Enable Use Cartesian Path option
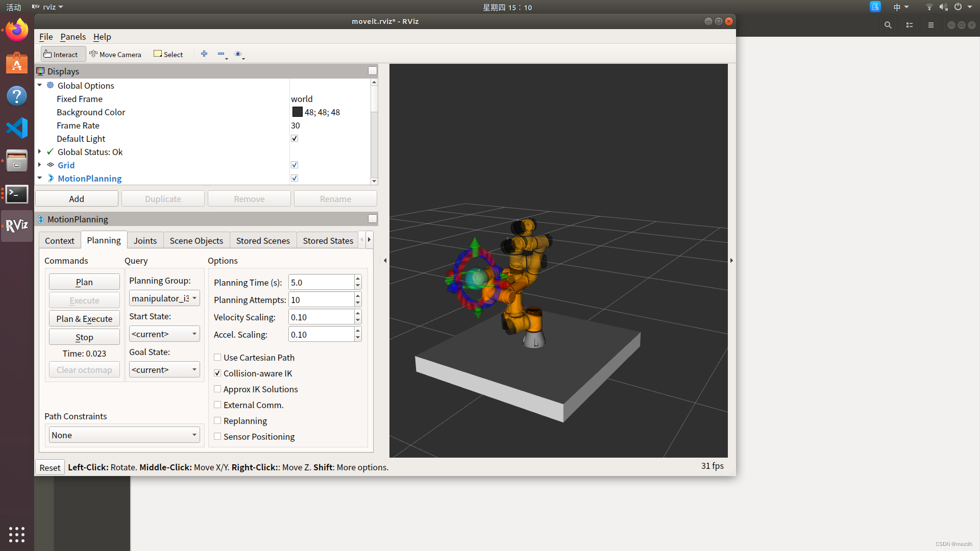 tap(217, 357)
